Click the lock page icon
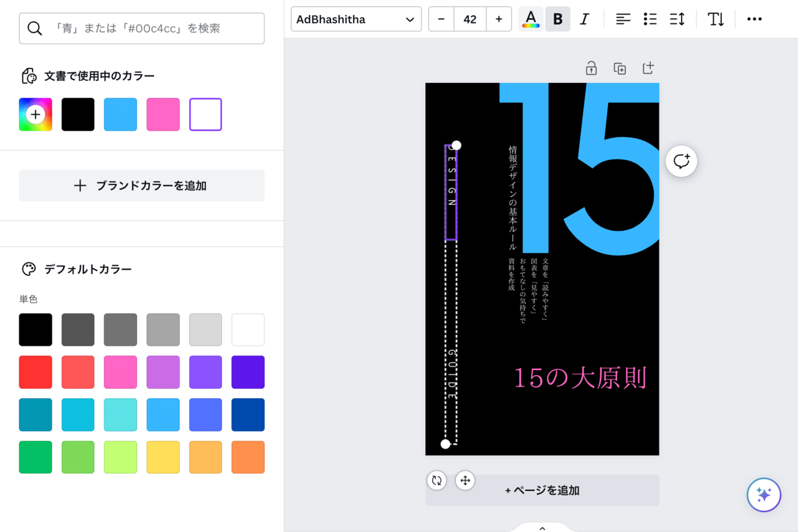The image size is (798, 532). [x=591, y=68]
